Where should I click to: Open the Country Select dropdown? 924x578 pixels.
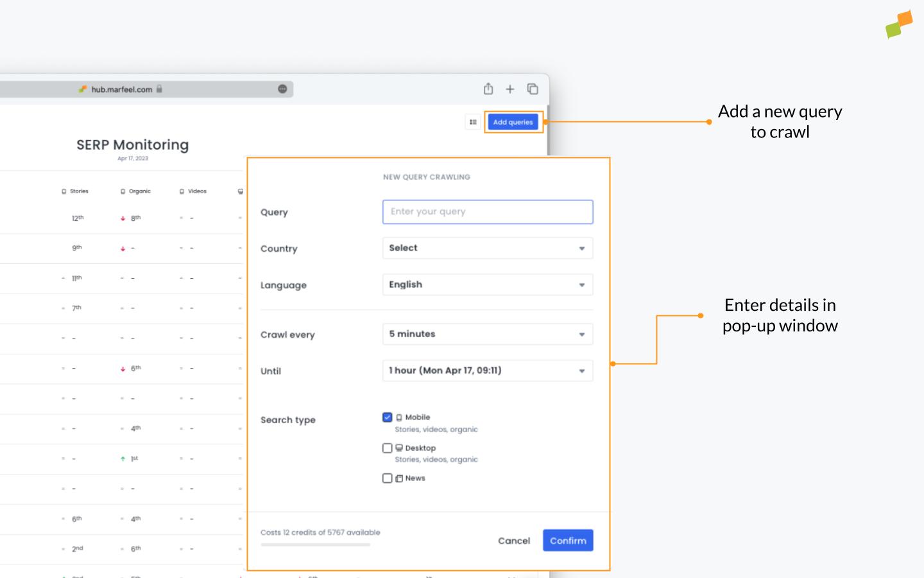[x=487, y=248]
